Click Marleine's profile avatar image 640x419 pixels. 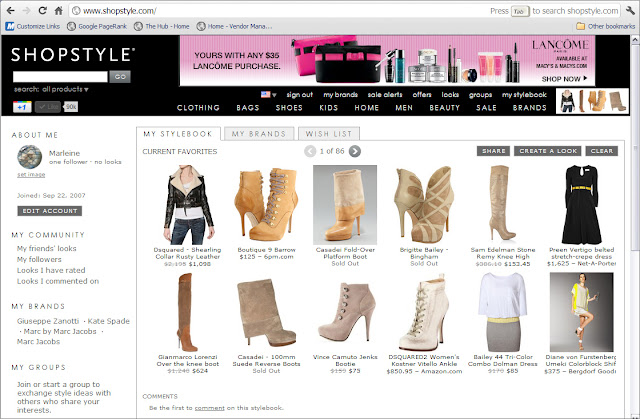29,157
